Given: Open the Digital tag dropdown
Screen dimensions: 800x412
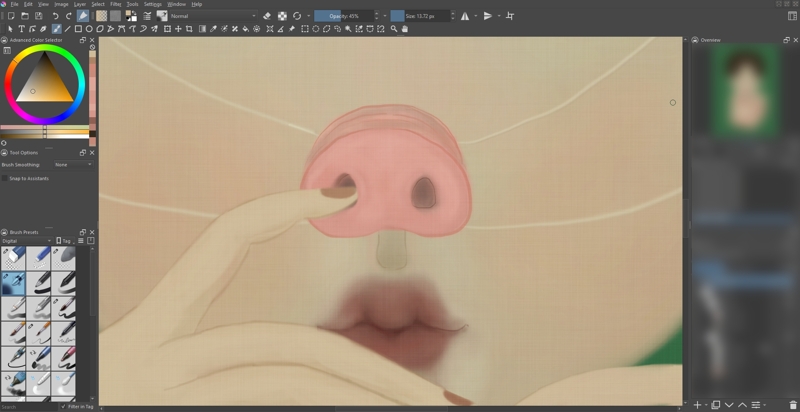Looking at the screenshot, I should click(x=27, y=241).
